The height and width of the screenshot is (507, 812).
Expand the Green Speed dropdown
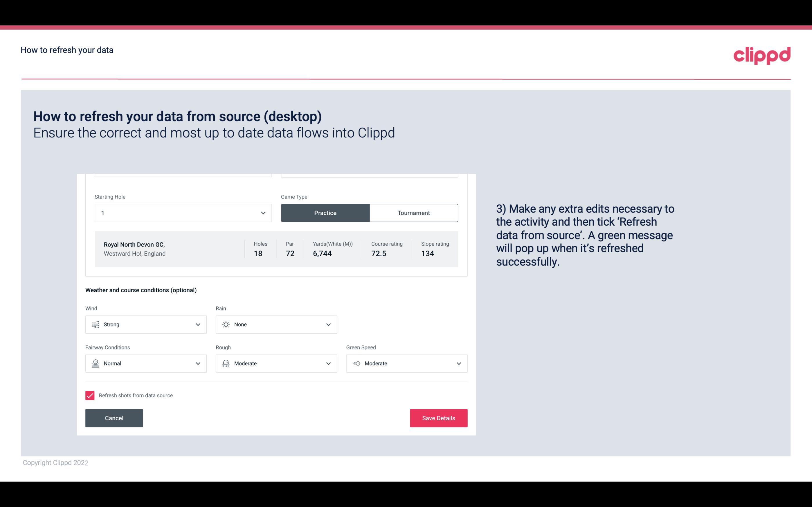pyautogui.click(x=458, y=363)
